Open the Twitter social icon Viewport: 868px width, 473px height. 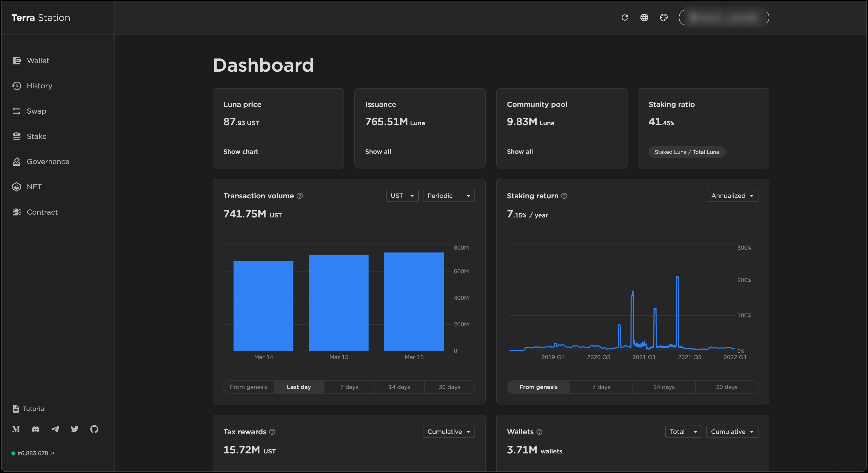click(x=74, y=429)
